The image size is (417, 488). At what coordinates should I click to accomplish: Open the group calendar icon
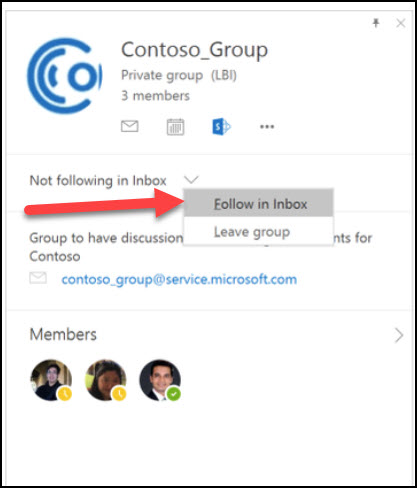click(175, 127)
